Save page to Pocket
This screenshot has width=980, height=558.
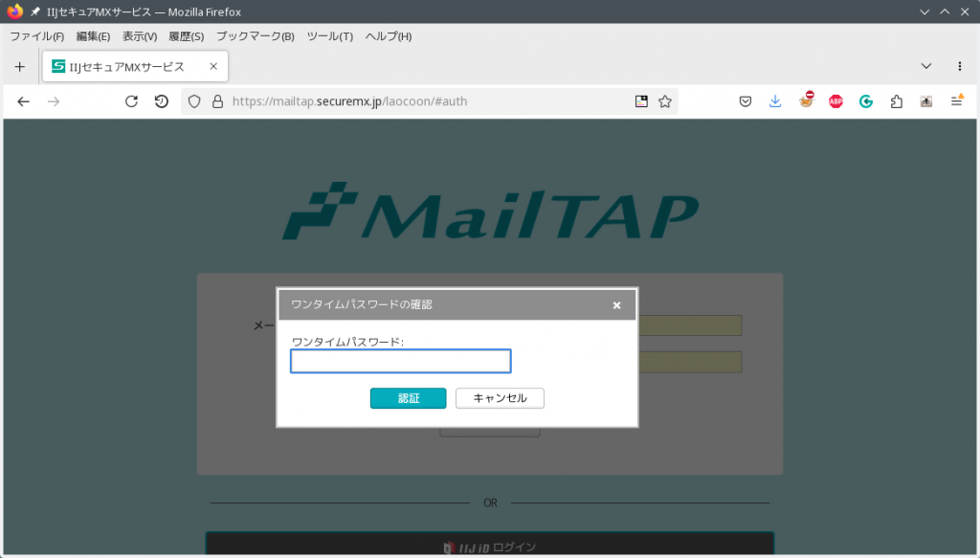(746, 100)
